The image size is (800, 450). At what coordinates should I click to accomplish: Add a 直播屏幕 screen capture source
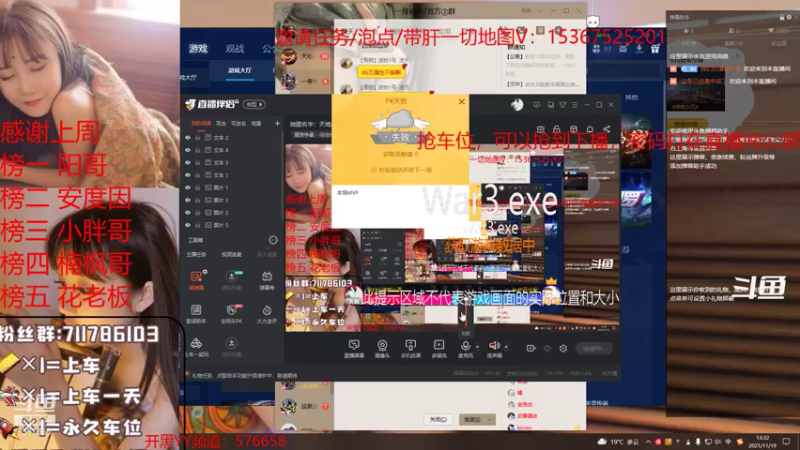[354, 349]
